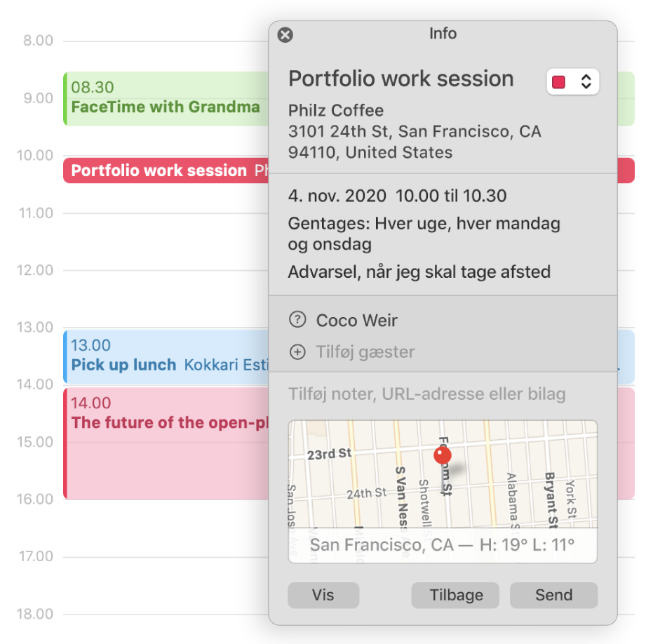Screen dimensions: 653x644
Task: Click the Vis button
Action: (323, 595)
